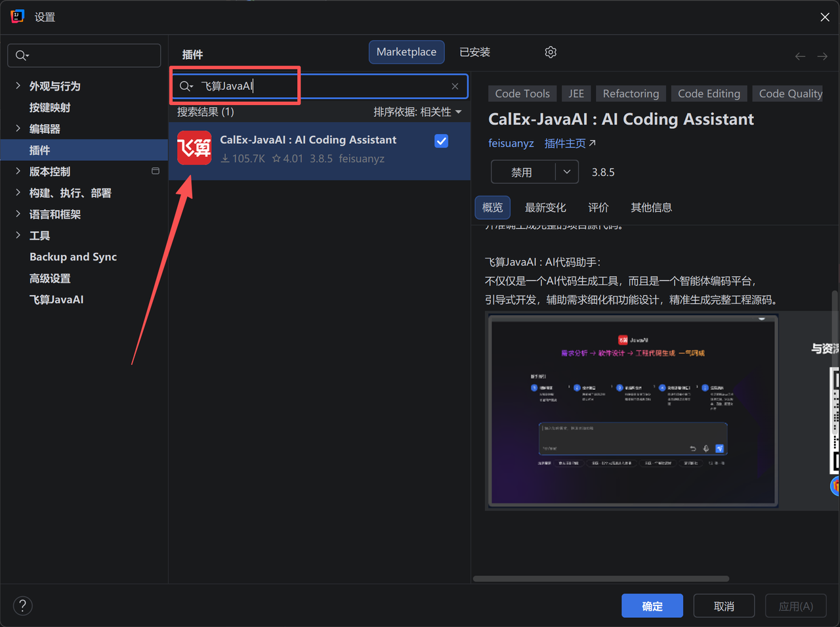Open 高级设置 in settings tree
Viewport: 840px width, 627px height.
(50, 278)
